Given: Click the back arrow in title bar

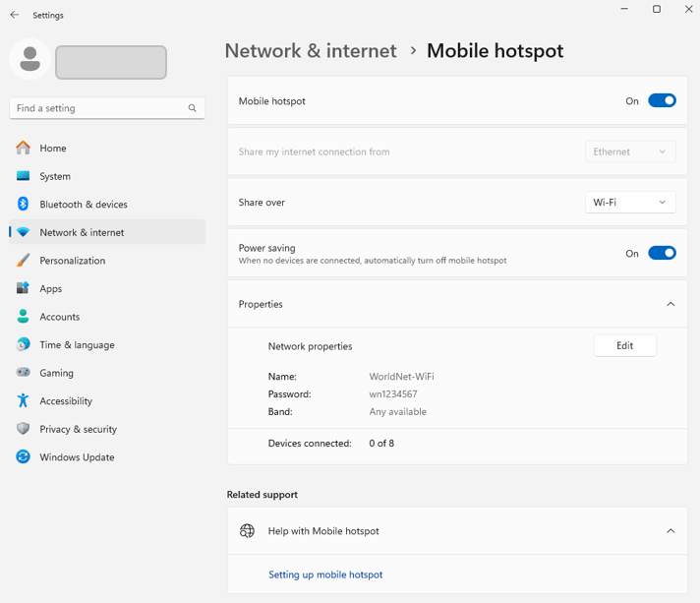Looking at the screenshot, I should click(x=14, y=15).
